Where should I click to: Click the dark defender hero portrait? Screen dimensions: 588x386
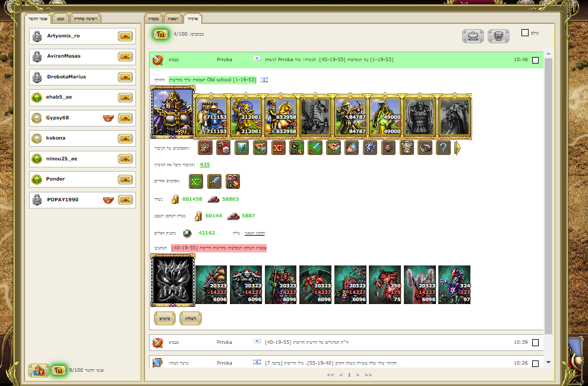173,280
